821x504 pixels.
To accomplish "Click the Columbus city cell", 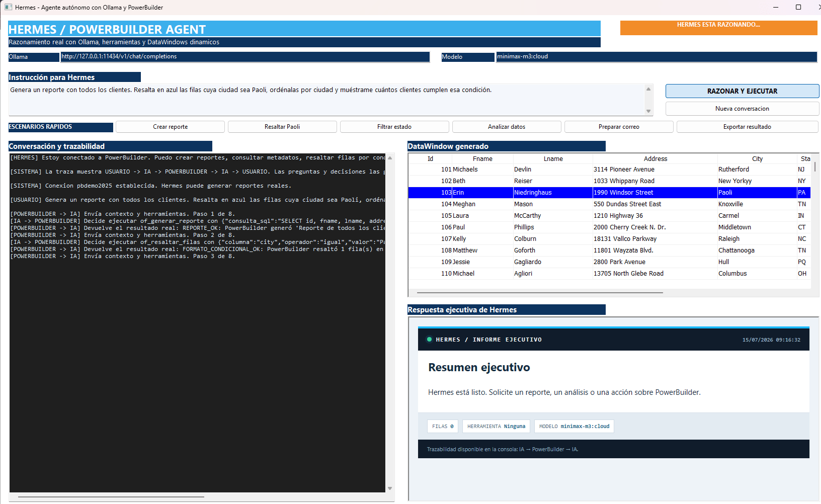I will point(732,274).
